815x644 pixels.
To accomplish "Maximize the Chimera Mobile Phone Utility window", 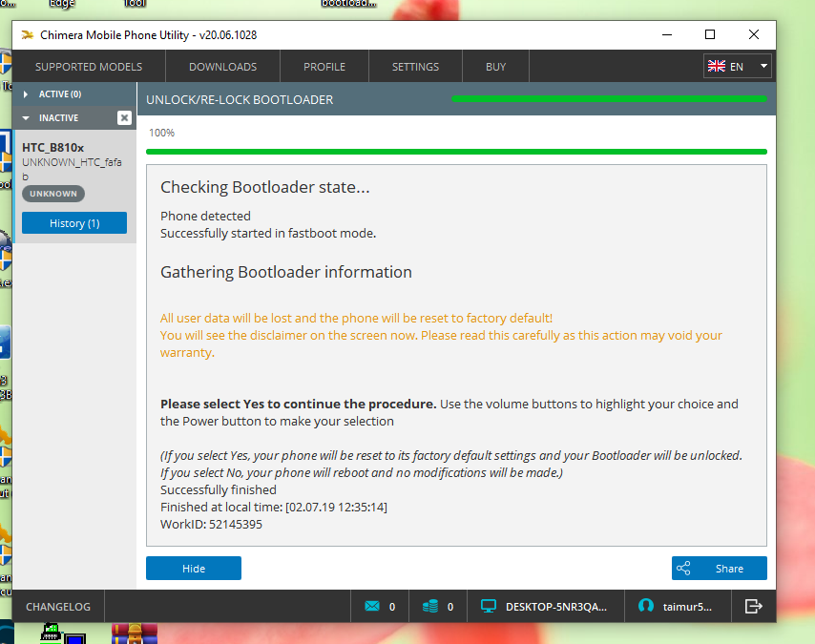I will pyautogui.click(x=710, y=35).
